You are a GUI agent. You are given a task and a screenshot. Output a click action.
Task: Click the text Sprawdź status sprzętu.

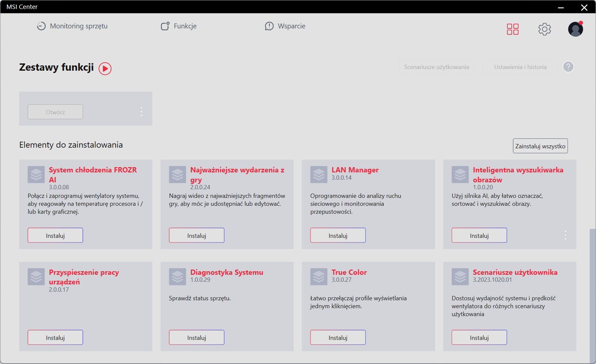[x=200, y=298]
